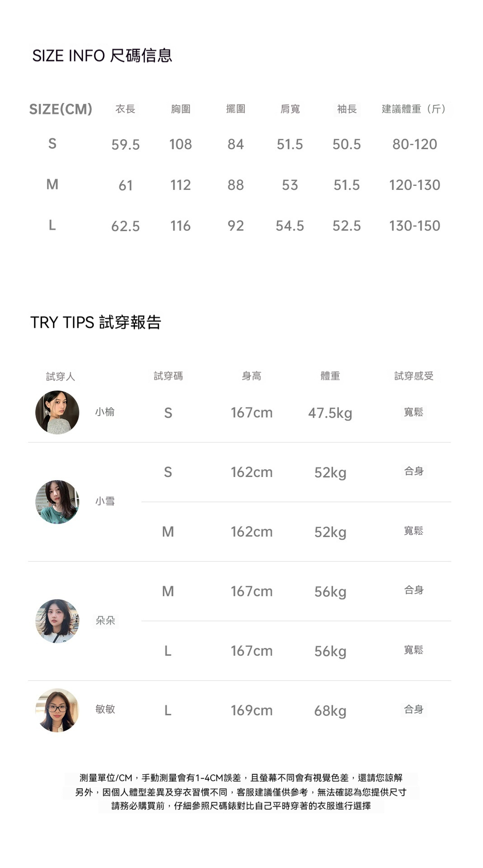Screen dimensions: 483x868
Task: Click the 袖長 column header
Action: pos(347,109)
